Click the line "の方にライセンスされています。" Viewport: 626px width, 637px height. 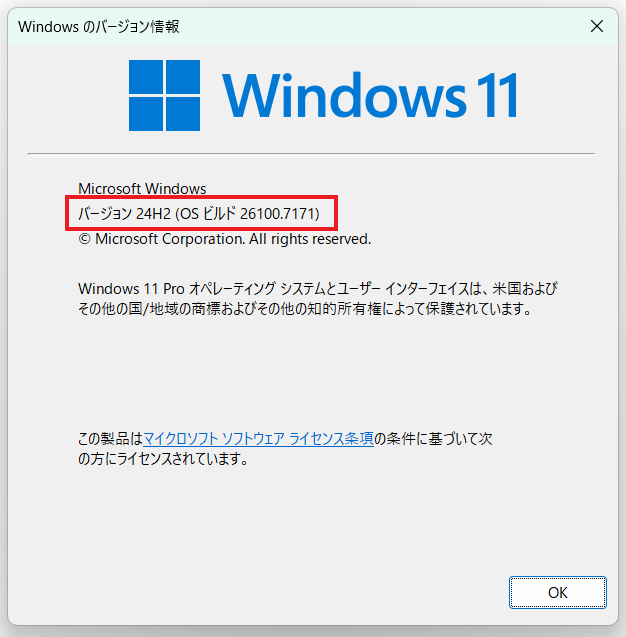[x=163, y=459]
